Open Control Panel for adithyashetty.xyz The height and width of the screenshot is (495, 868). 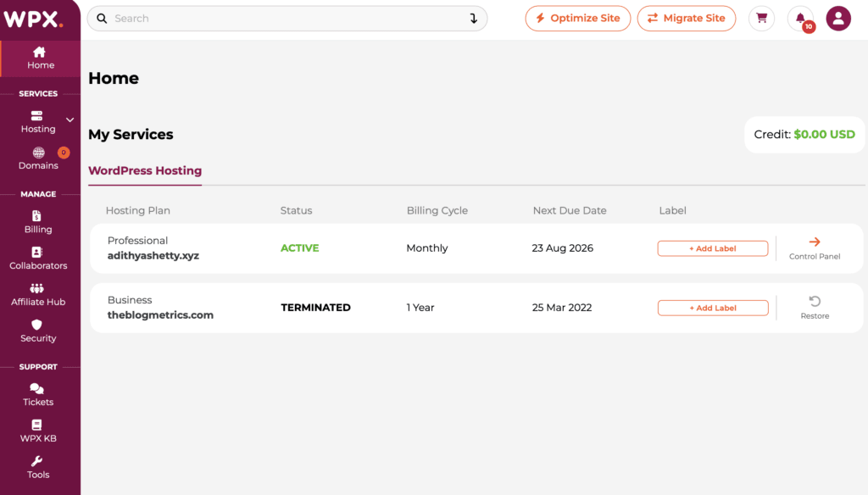coord(815,248)
